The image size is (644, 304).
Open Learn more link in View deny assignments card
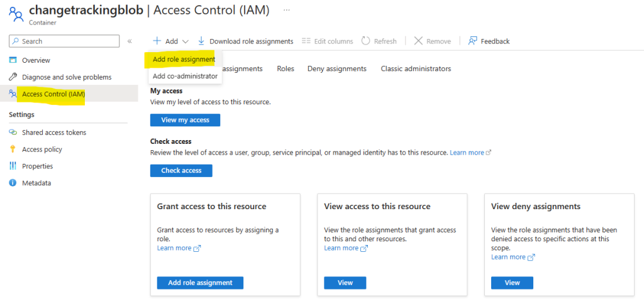[508, 258]
